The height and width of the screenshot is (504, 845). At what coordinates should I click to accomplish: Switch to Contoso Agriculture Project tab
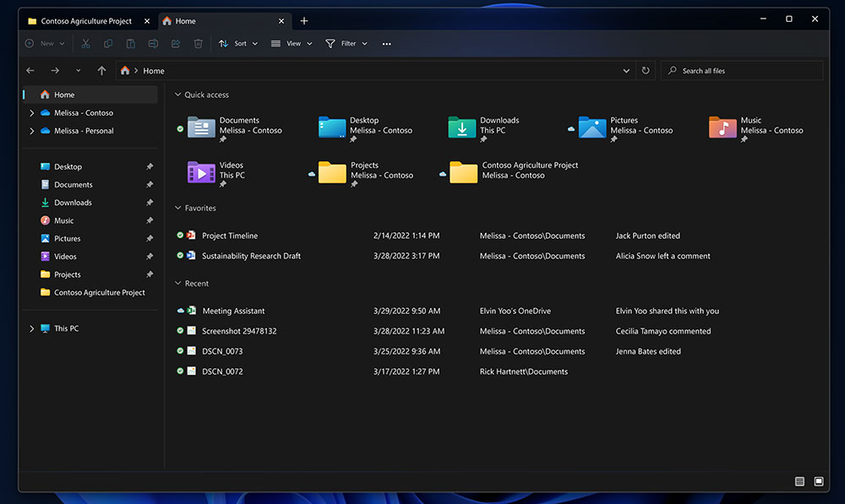[x=86, y=21]
